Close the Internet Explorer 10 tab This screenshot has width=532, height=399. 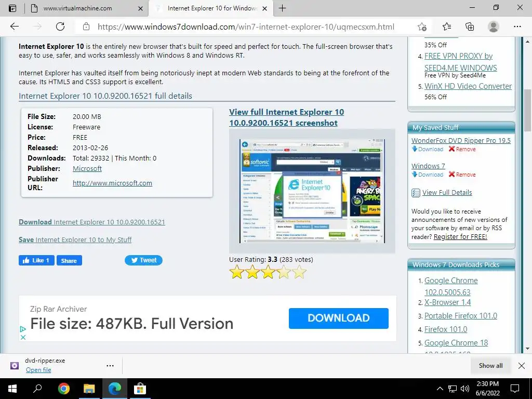(265, 8)
